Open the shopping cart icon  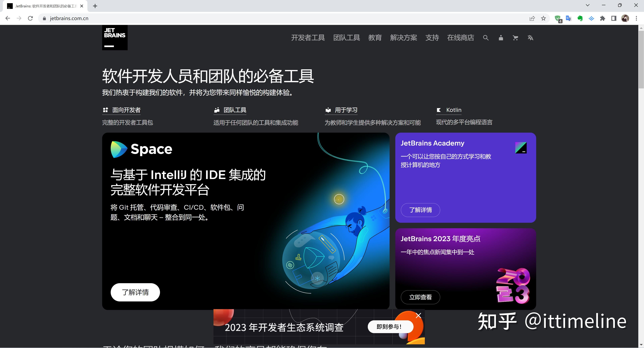pos(515,38)
